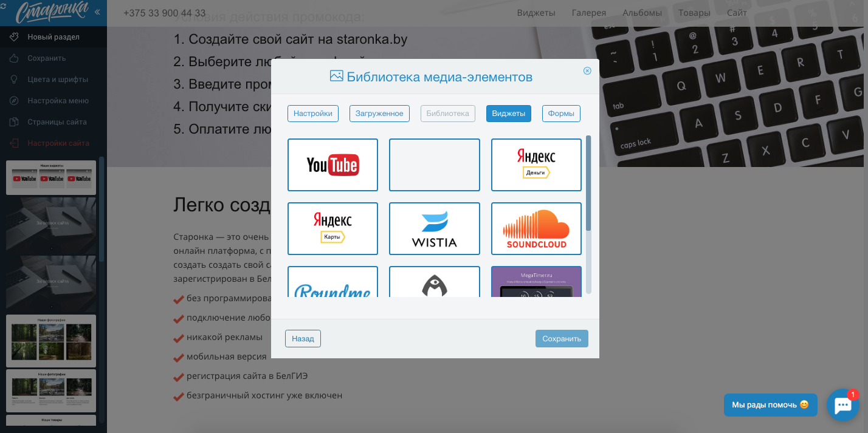
Task: Open the Загруженное tab
Action: point(379,114)
